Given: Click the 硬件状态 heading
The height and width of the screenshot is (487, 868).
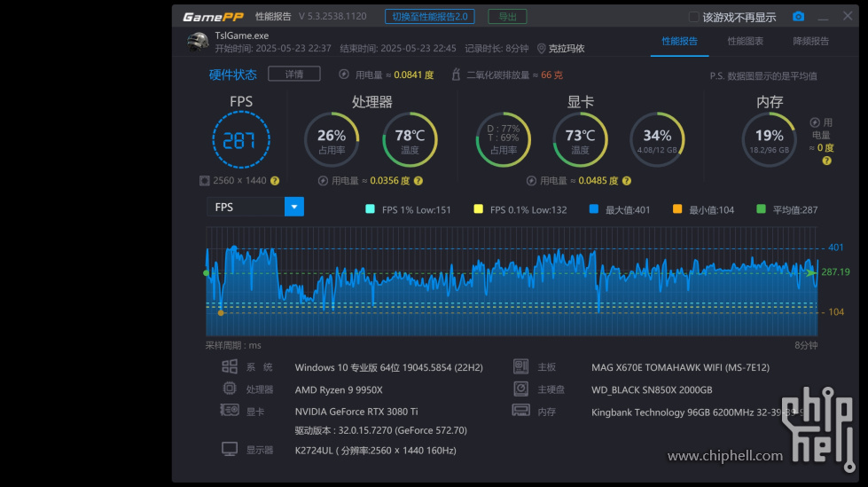Looking at the screenshot, I should point(232,75).
